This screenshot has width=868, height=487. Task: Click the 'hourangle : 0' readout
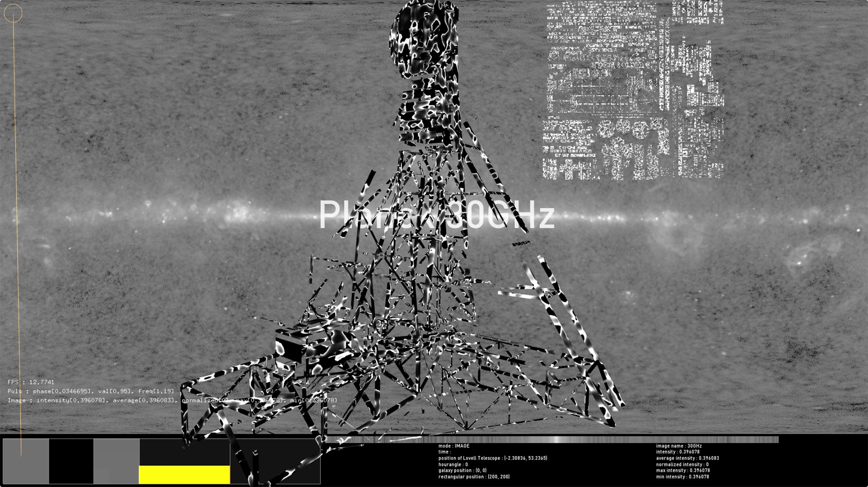coord(453,464)
